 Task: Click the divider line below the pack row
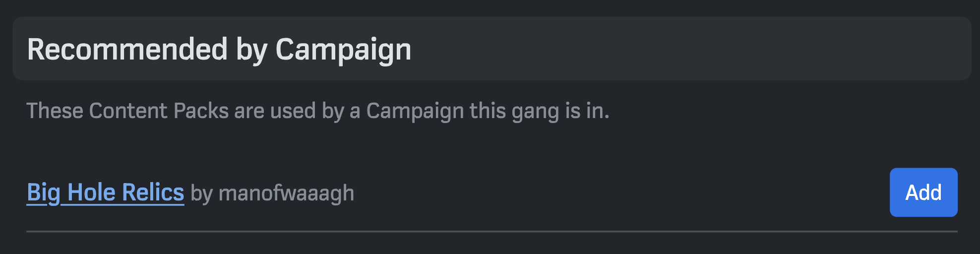(491, 231)
